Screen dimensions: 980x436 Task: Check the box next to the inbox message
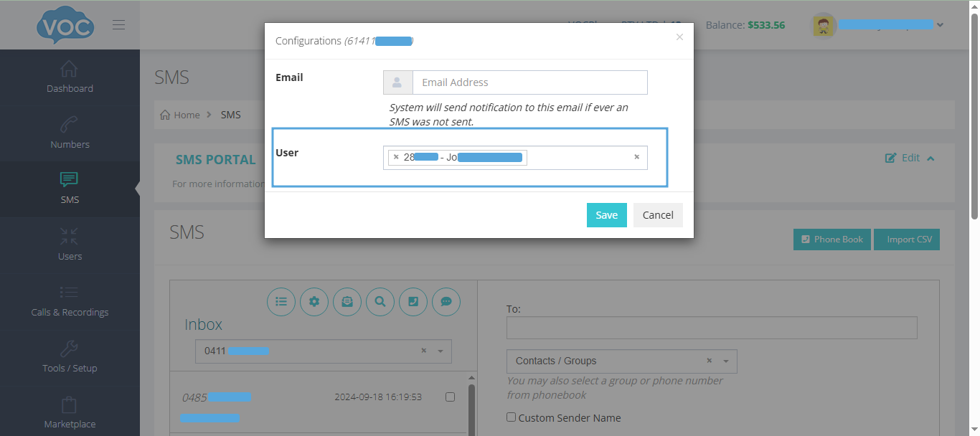pos(450,396)
